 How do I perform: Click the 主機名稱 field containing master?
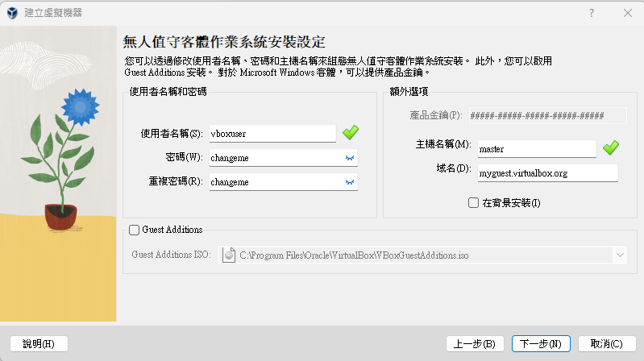click(x=537, y=149)
